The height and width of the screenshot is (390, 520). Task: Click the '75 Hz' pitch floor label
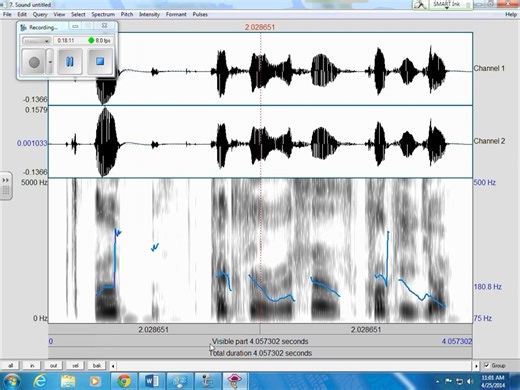[x=482, y=318]
